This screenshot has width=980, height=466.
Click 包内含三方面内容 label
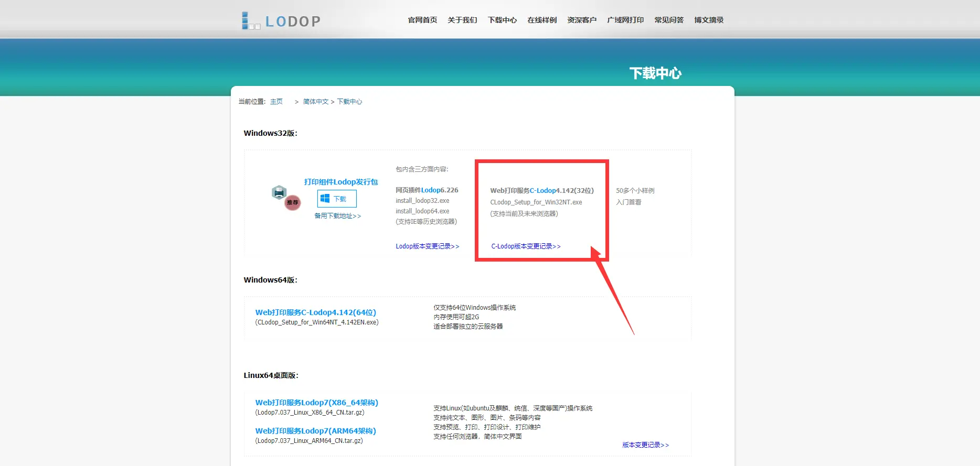click(422, 169)
